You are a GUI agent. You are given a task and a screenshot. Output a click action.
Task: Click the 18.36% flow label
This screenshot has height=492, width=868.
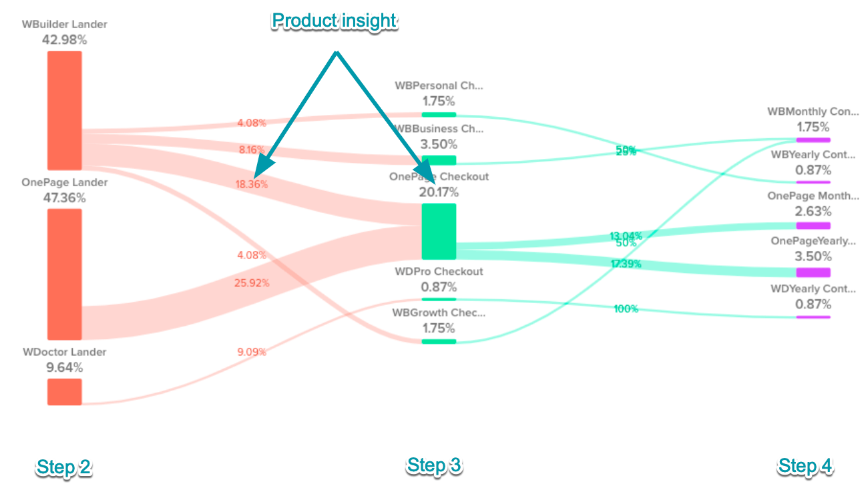pos(252,184)
